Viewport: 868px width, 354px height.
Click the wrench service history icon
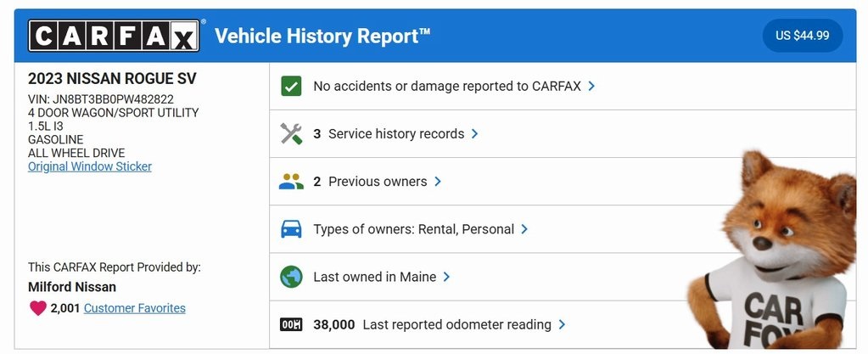pos(291,133)
